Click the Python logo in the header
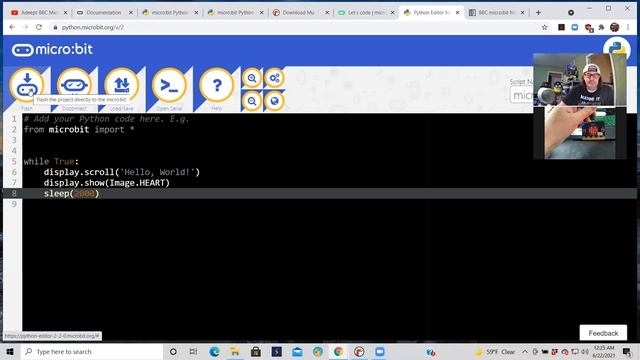The image size is (640, 360). [x=617, y=49]
